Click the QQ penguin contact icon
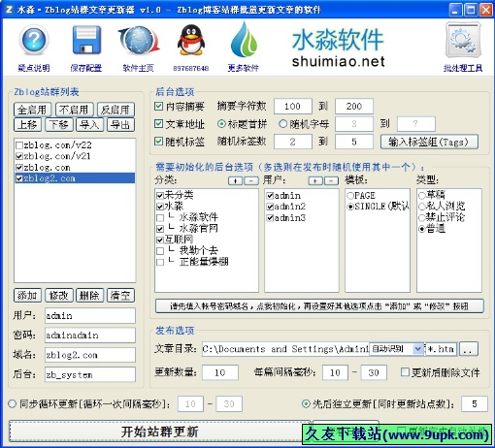 coord(191,41)
